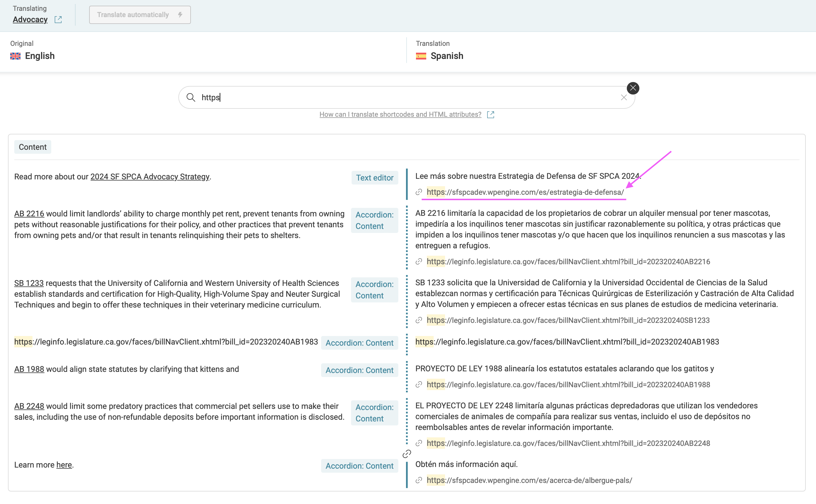The image size is (816, 504).
Task: Edit the translated URL ending AB1988
Action: coord(568,385)
